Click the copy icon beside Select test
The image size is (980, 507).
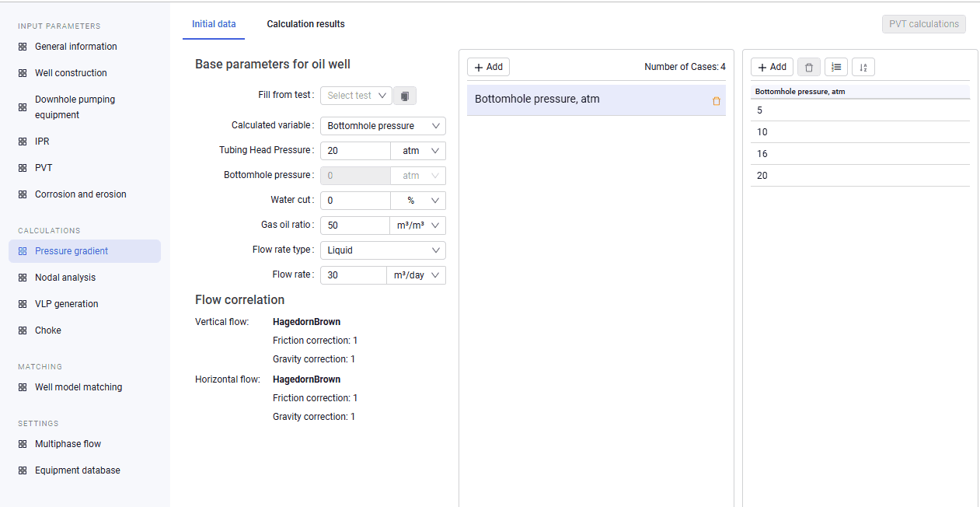pyautogui.click(x=405, y=96)
